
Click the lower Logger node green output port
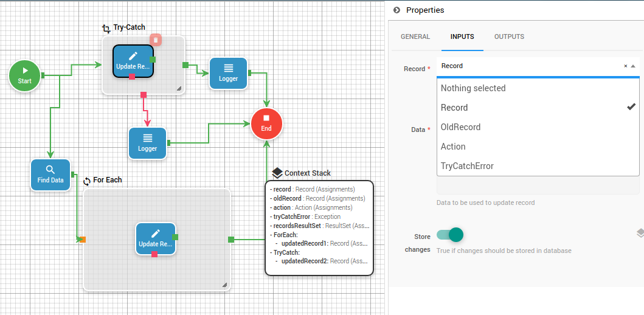click(168, 143)
